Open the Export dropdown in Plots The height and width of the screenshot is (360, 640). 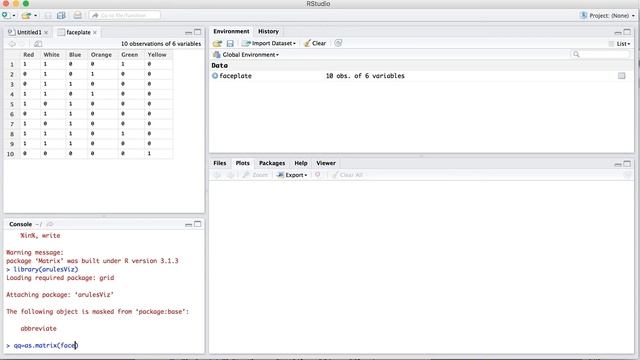point(292,175)
